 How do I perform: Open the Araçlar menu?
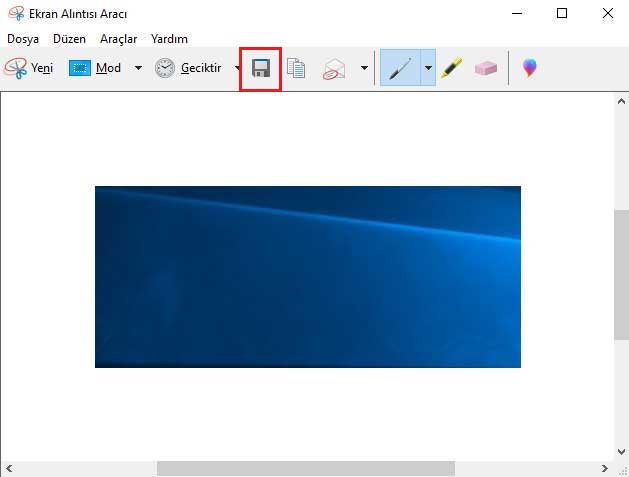click(118, 39)
